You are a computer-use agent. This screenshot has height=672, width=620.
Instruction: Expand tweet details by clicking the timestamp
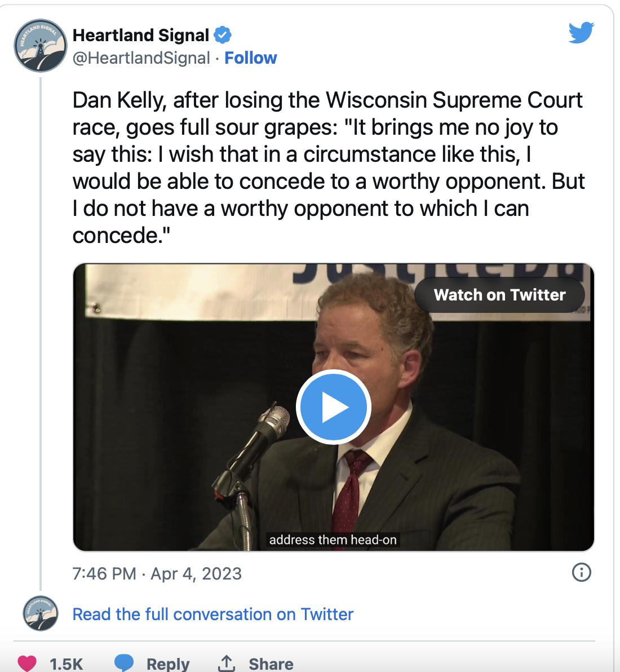pyautogui.click(x=156, y=574)
